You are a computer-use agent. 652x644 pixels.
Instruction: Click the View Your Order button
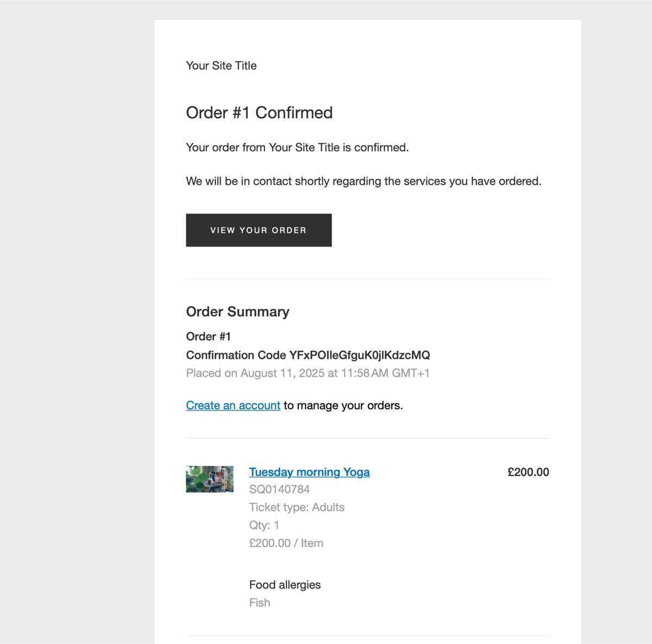pos(259,230)
